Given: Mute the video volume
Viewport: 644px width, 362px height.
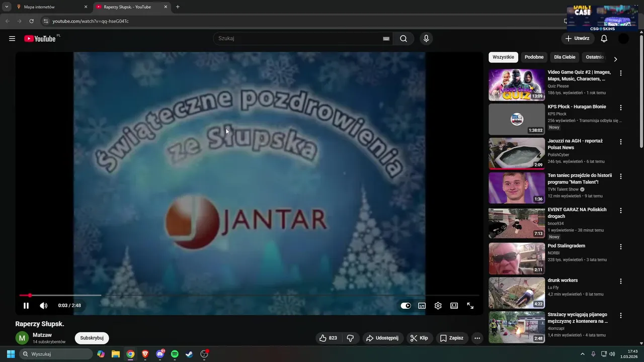Looking at the screenshot, I should click(x=44, y=306).
